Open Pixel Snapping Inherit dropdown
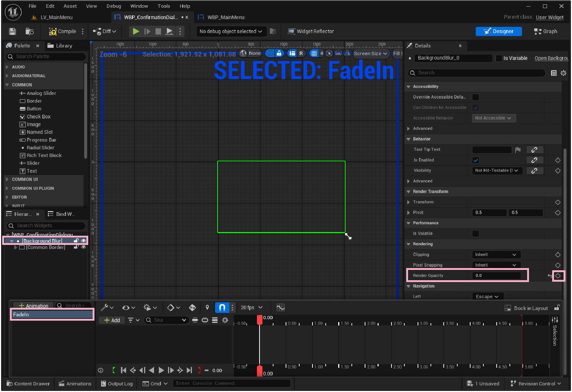Screen dimensions: 572x392 click(x=496, y=265)
